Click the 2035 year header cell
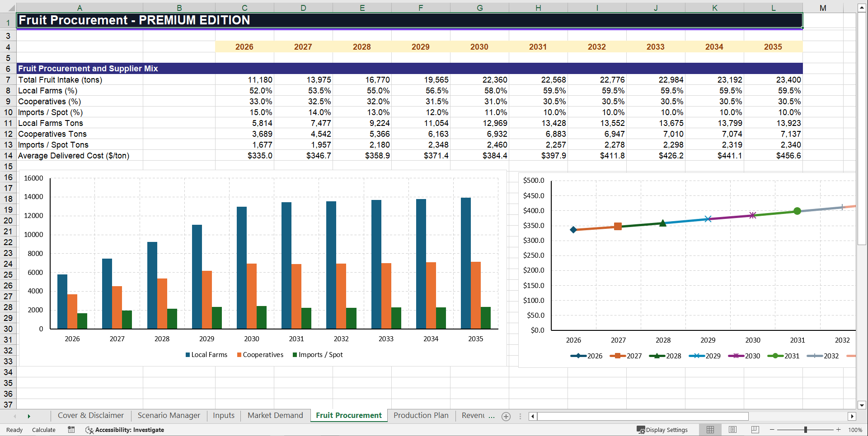The height and width of the screenshot is (436, 868). point(773,47)
